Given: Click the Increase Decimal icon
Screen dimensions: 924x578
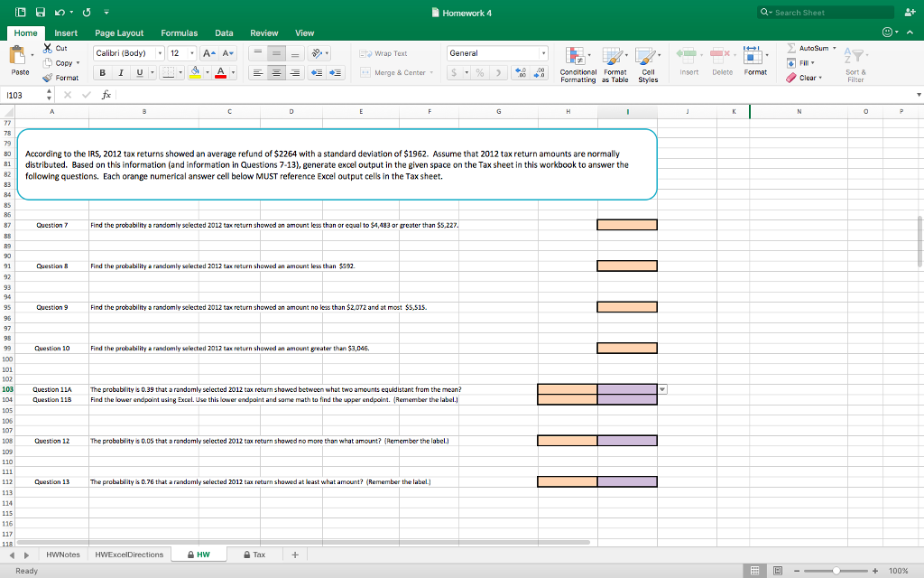Looking at the screenshot, I should click(x=522, y=72).
